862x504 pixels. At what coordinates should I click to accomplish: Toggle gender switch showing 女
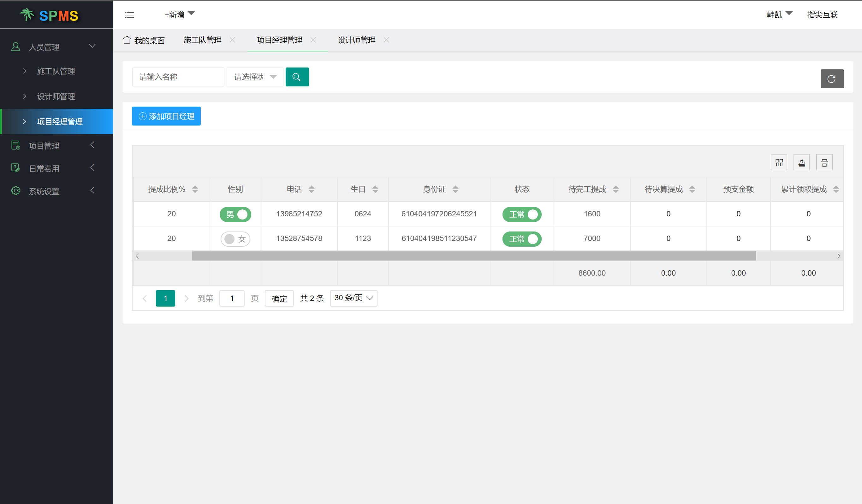click(x=235, y=239)
